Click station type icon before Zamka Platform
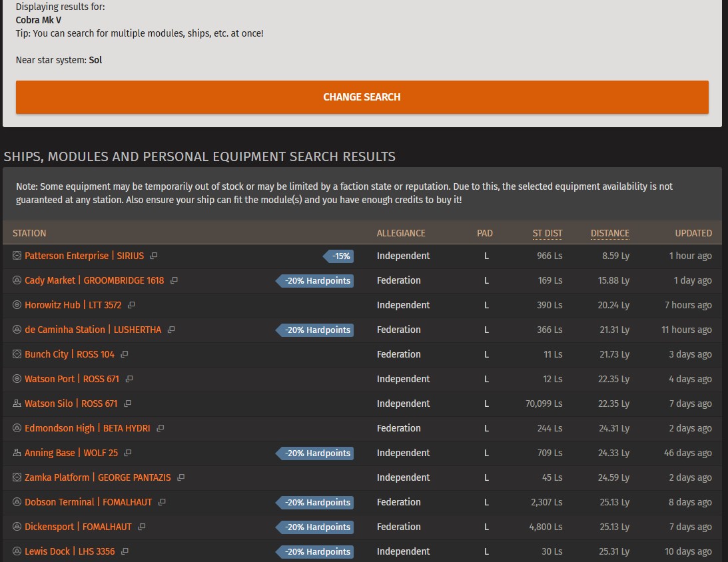The image size is (728, 562). (x=17, y=477)
